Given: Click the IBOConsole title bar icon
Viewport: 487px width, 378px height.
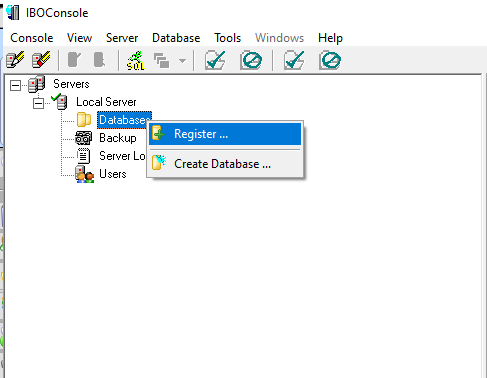Looking at the screenshot, I should 13,13.
